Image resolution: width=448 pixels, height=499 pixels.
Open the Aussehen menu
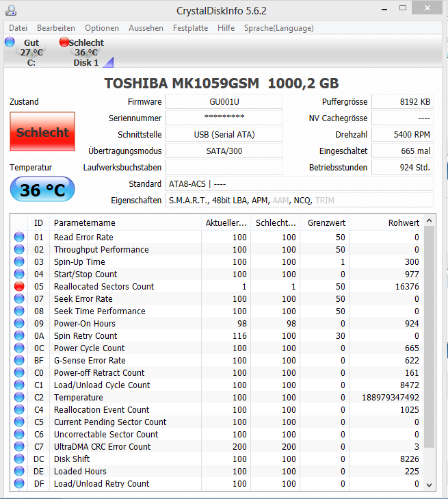(x=146, y=28)
